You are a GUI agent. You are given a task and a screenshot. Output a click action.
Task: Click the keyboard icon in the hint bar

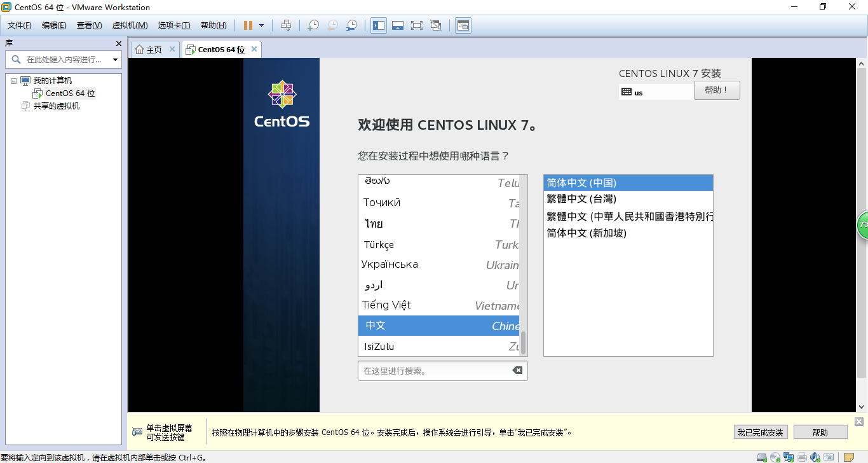[137, 432]
